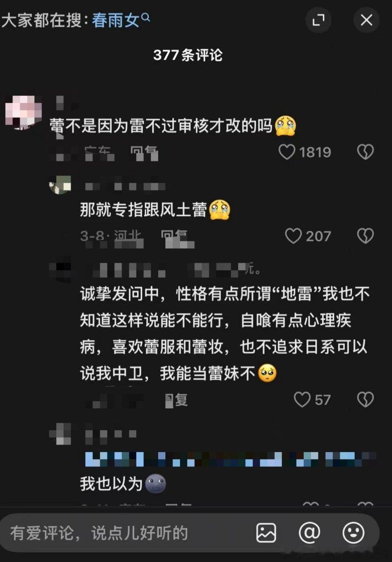Like the long reply with 57 likes
392x562 pixels.
click(302, 399)
